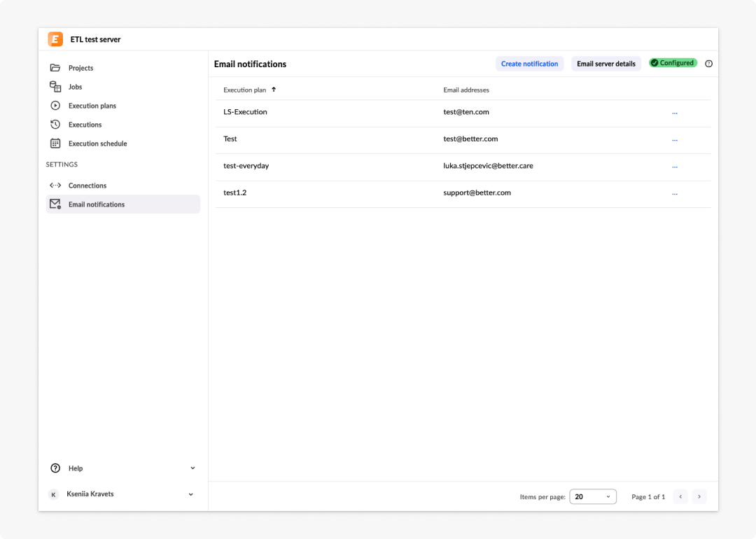Screen dimensions: 756x539
Task: Click the help circle icon beside Configured
Action: coord(708,64)
